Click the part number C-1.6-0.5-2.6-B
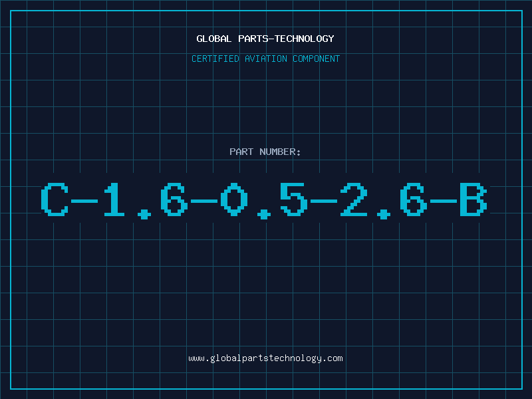532x399 pixels. pos(264,201)
